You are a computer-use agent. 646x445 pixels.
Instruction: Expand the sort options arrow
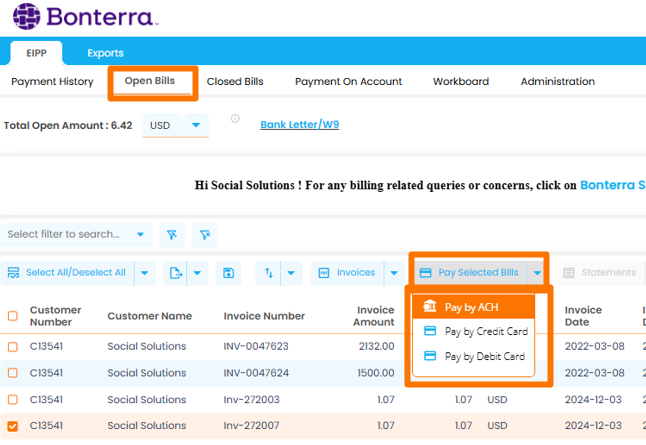[291, 273]
